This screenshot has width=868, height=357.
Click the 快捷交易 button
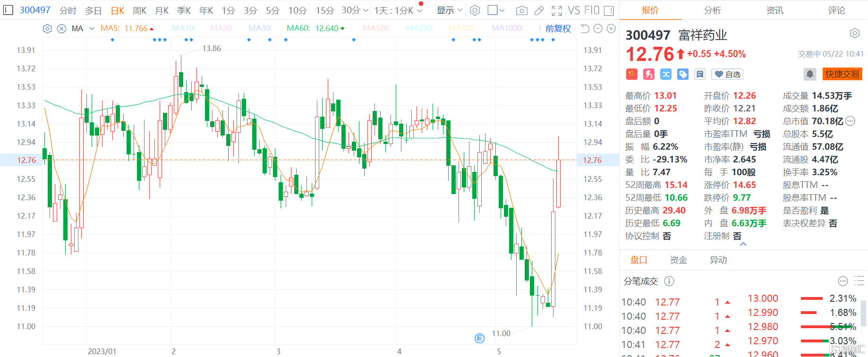842,74
